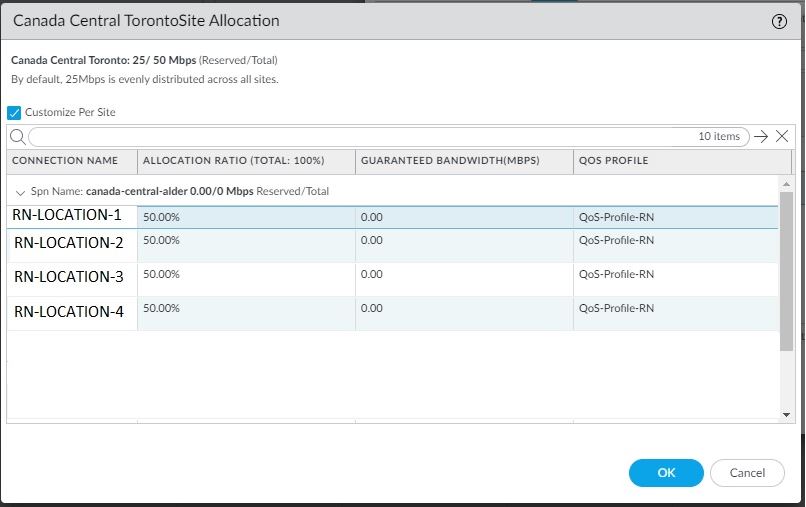This screenshot has width=806, height=507.
Task: Click into the table search field
Action: (x=360, y=137)
